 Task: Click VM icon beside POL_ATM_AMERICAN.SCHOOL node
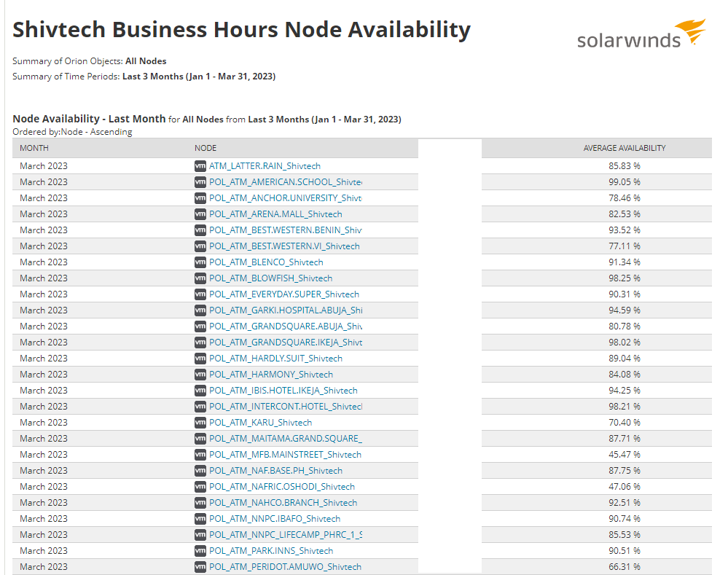coord(200,182)
